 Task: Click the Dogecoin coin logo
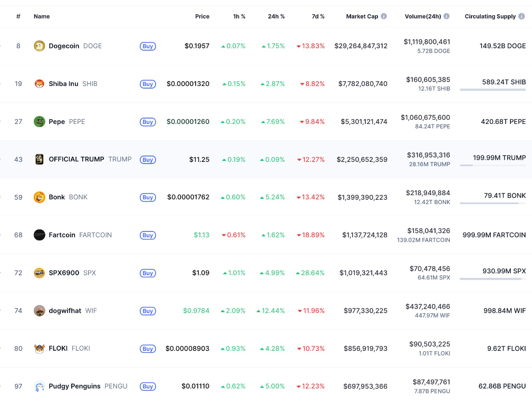pos(40,46)
